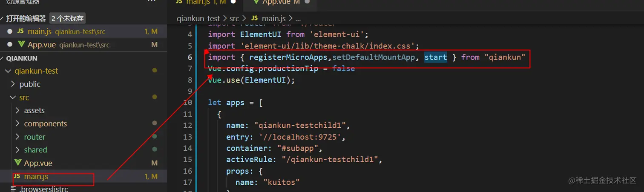Click import ElementUI from 'element-ui' line

(288, 34)
